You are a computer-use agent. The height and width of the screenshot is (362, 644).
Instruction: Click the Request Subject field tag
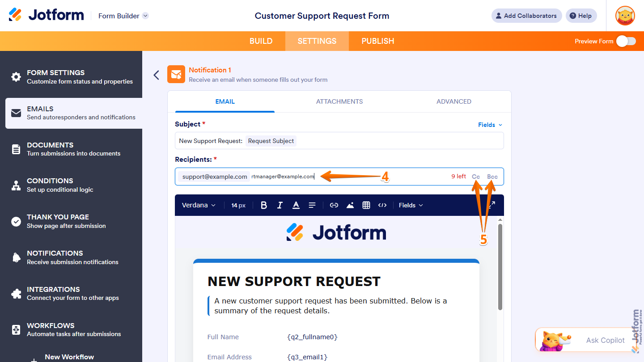(x=271, y=141)
